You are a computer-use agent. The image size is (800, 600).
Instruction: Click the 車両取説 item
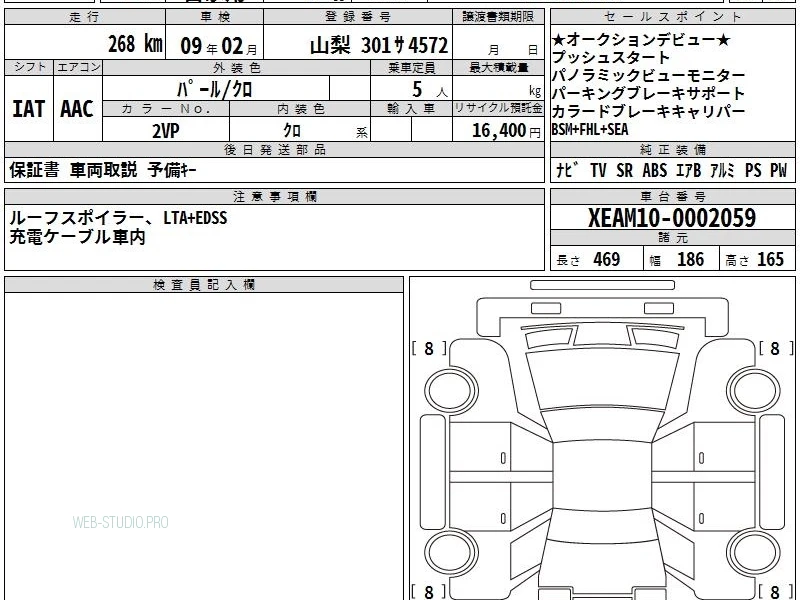104,169
